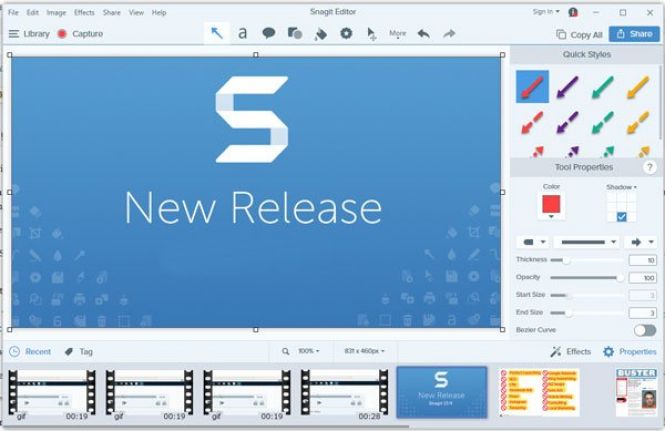Open the arrow end cap dropdown

pyautogui.click(x=641, y=242)
